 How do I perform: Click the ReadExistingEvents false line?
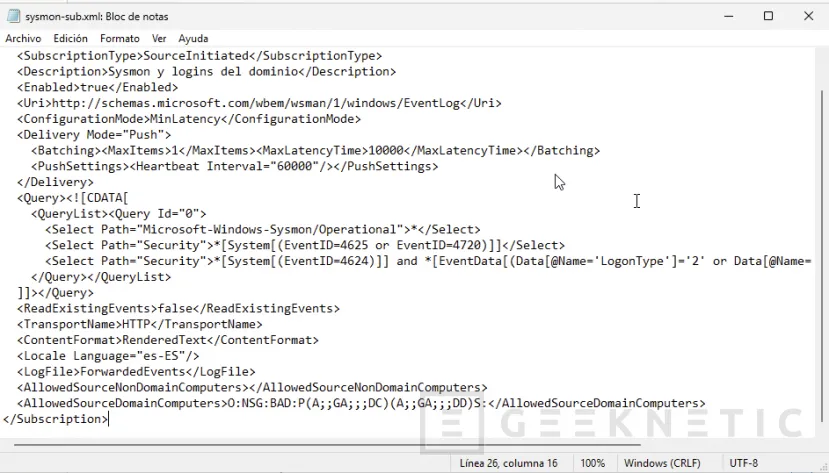pyautogui.click(x=178, y=309)
